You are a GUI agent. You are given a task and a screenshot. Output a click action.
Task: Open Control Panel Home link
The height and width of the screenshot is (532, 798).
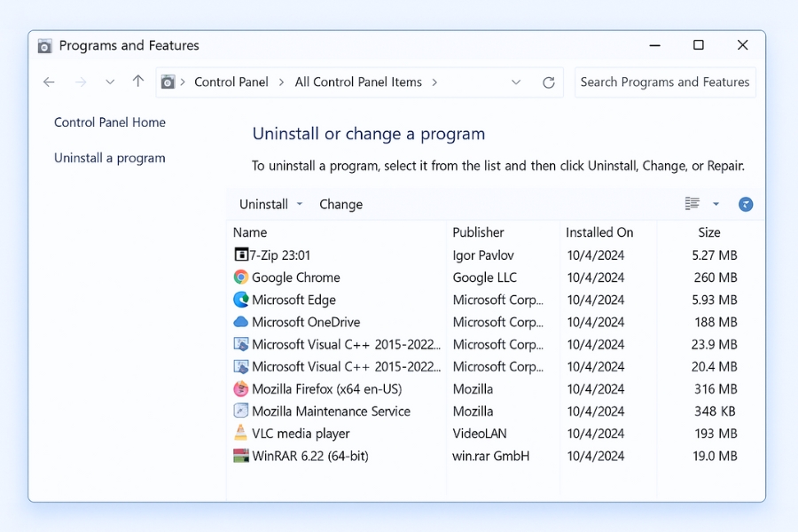(x=110, y=122)
